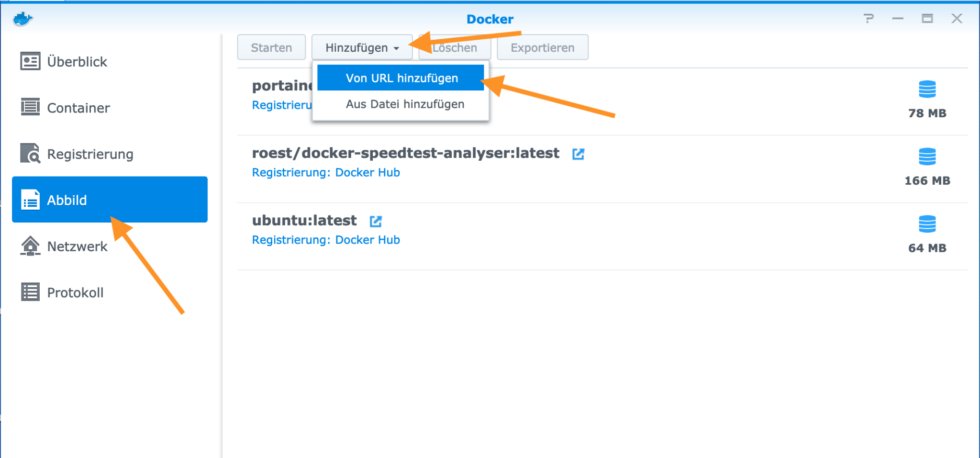
Task: Select the ubuntu:latest image row
Action: pyautogui.click(x=602, y=236)
